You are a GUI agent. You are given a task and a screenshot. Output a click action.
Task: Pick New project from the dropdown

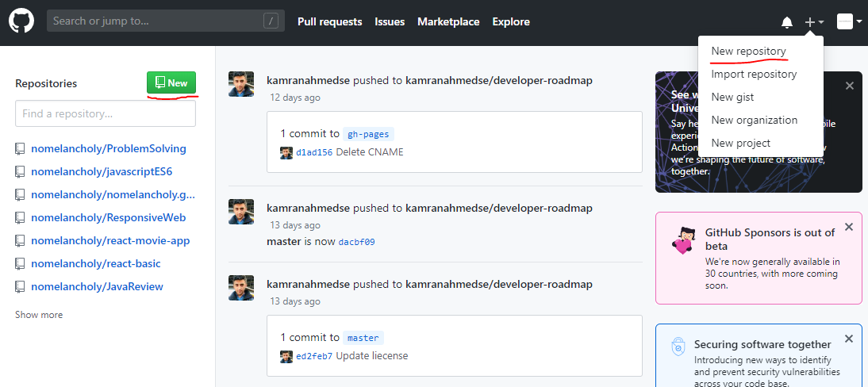click(741, 143)
